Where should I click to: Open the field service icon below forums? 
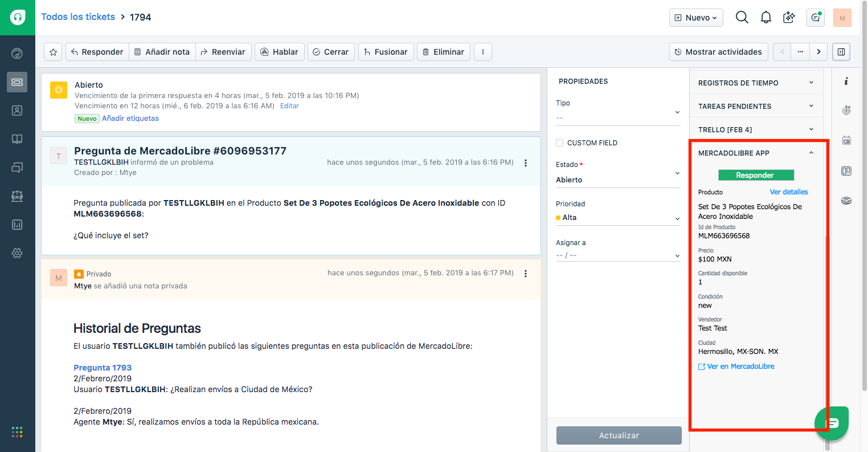[x=17, y=196]
